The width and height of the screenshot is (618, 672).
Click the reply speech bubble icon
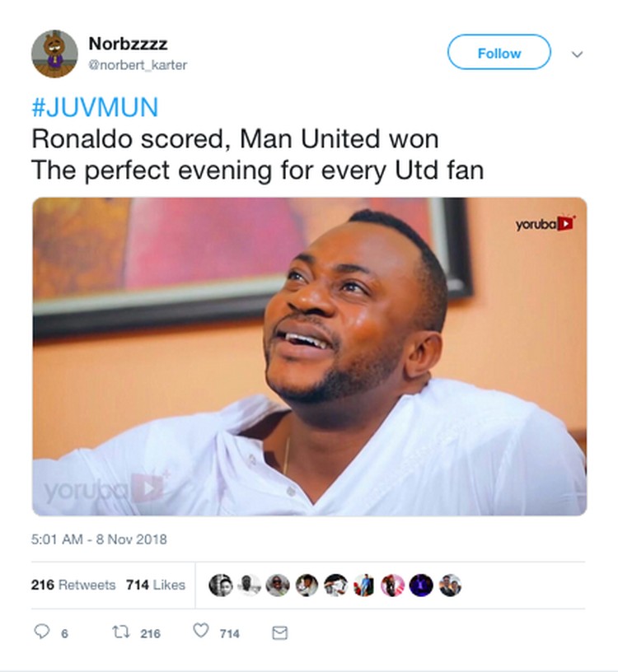[41, 632]
